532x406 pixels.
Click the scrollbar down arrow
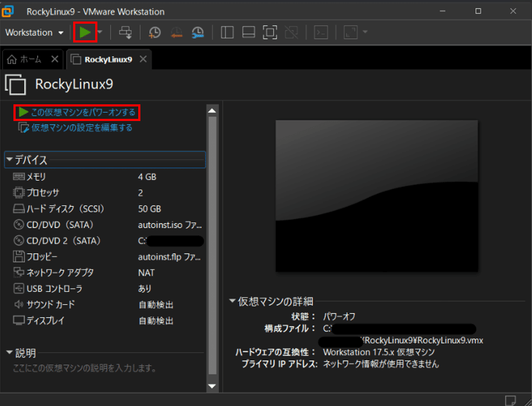coord(212,386)
